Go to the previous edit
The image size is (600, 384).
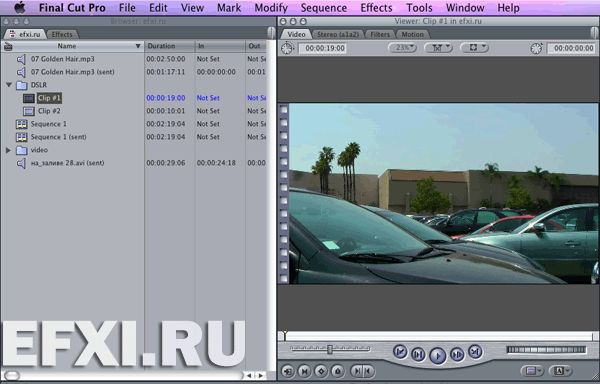(400, 351)
